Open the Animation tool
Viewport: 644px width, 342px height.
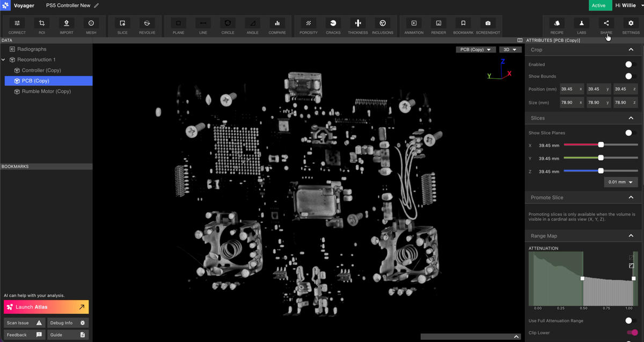[x=414, y=26]
